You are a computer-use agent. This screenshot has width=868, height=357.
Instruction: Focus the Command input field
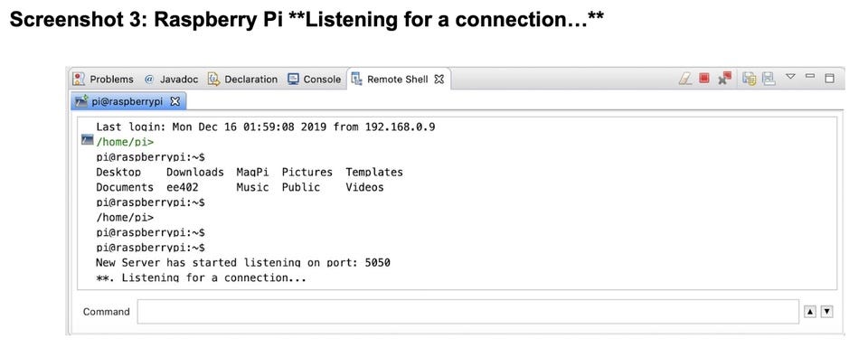(x=467, y=312)
